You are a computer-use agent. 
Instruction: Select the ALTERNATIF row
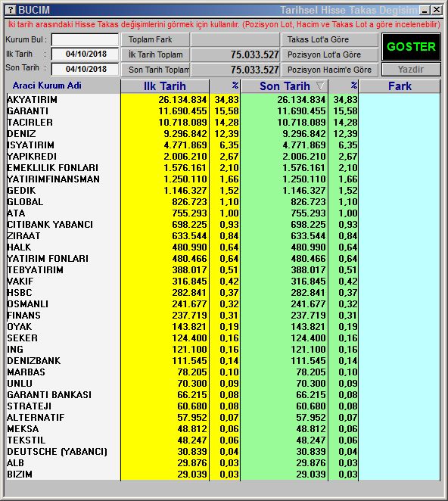coord(223,417)
